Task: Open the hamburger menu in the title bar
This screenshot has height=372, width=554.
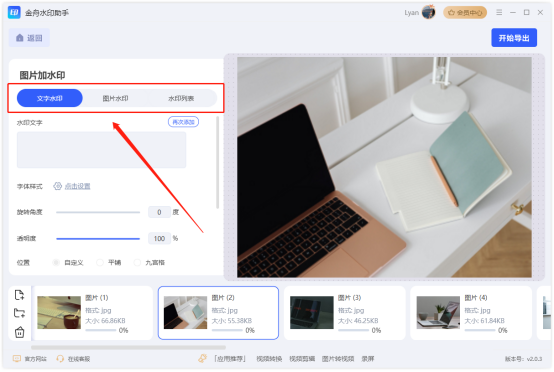Action: [x=499, y=12]
